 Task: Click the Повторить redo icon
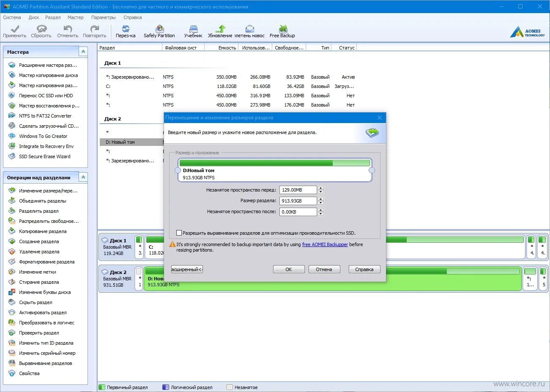[x=94, y=31]
